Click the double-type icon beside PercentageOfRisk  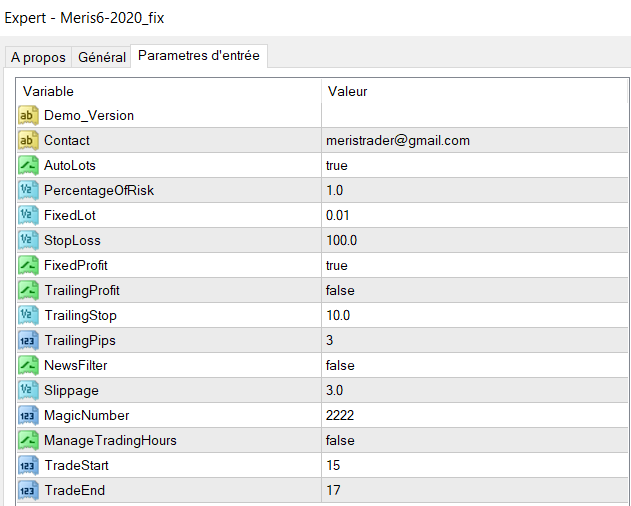point(28,191)
